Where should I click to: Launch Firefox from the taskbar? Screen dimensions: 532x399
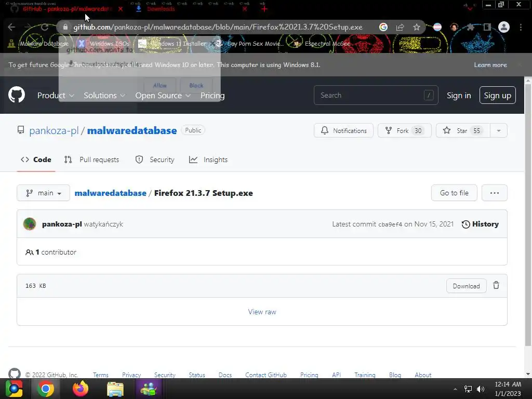[x=81, y=389]
